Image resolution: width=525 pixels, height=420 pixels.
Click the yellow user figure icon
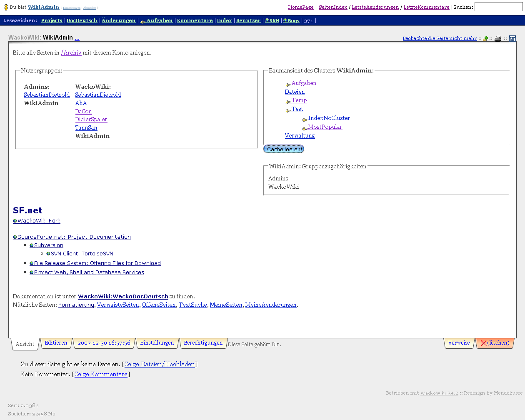tap(6, 7)
